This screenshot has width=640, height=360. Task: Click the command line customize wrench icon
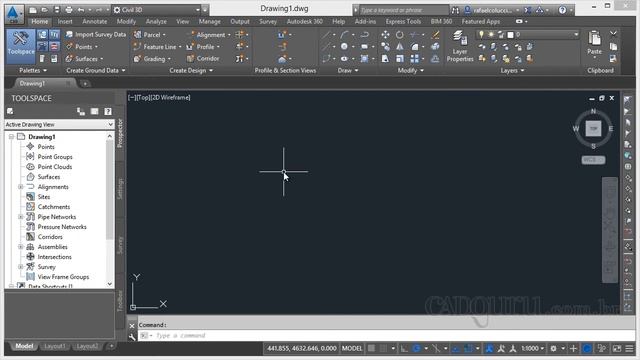pos(132,337)
